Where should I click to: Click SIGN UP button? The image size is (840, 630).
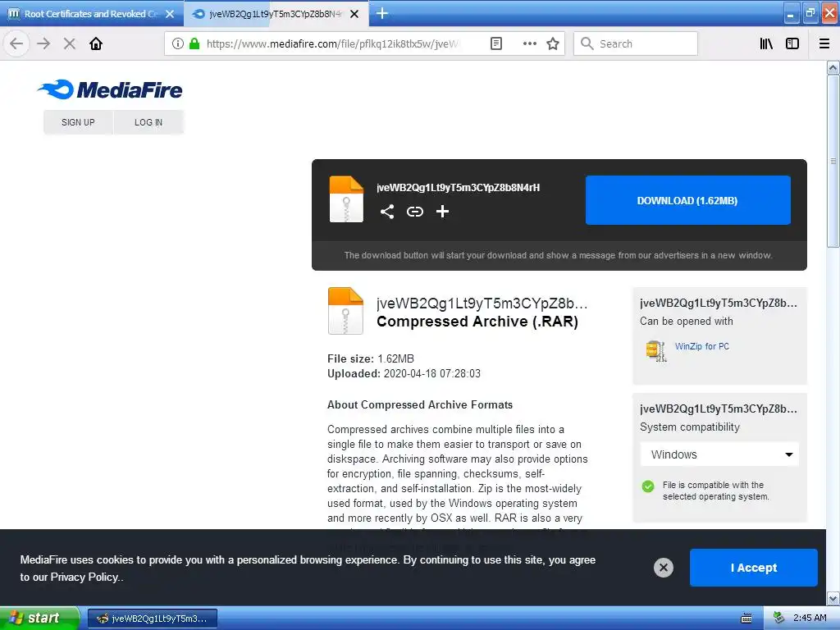point(78,122)
